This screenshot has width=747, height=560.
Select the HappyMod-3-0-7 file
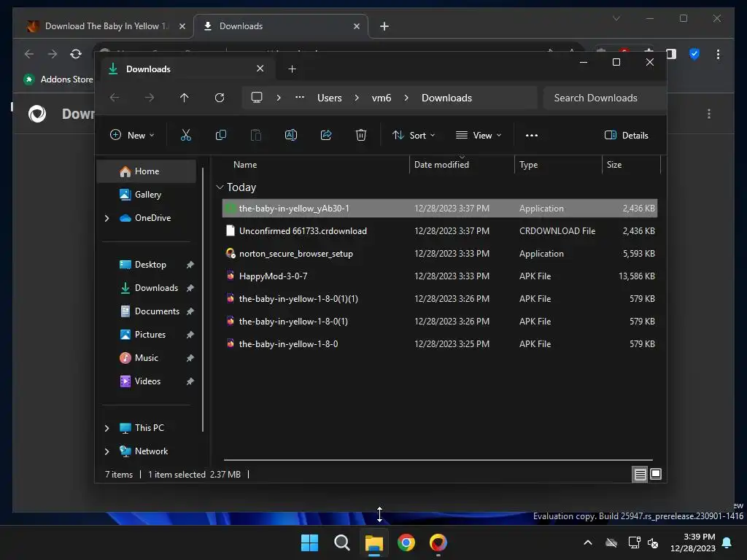(x=440, y=276)
